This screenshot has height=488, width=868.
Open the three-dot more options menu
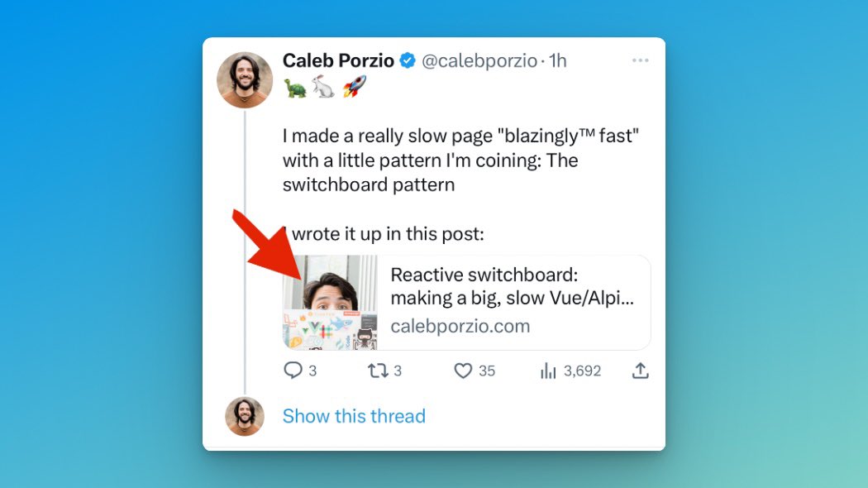(x=640, y=60)
